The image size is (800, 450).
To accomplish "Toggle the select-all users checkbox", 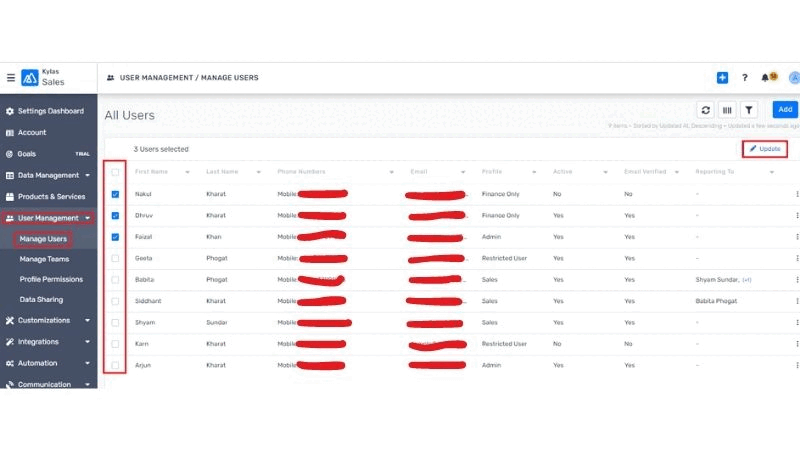I will (x=116, y=172).
